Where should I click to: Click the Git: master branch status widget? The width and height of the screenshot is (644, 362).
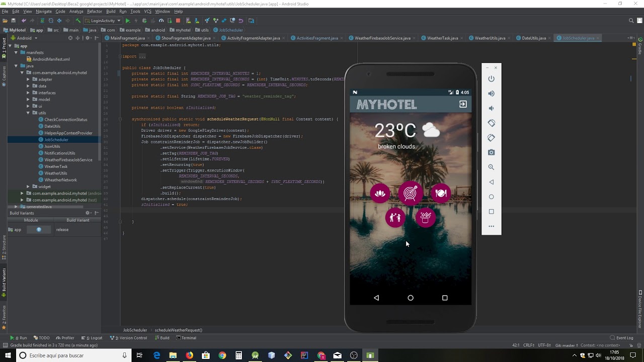(x=566, y=345)
